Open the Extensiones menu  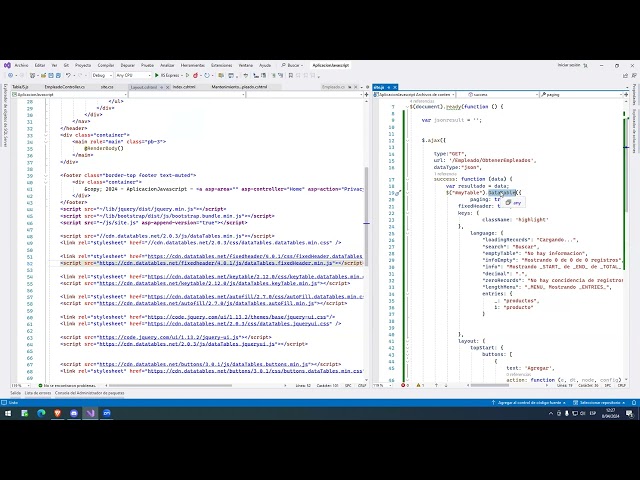[x=221, y=65]
